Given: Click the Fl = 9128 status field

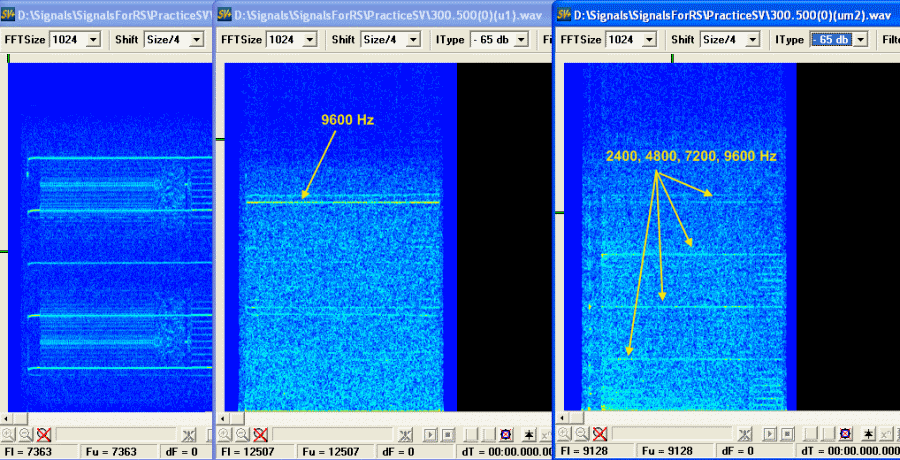Looking at the screenshot, I should (x=597, y=451).
